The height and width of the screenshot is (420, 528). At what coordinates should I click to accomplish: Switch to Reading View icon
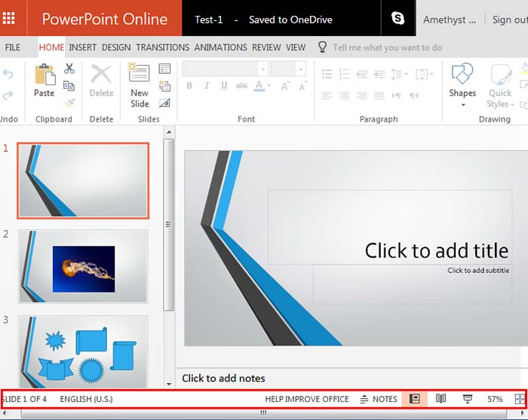click(x=441, y=399)
